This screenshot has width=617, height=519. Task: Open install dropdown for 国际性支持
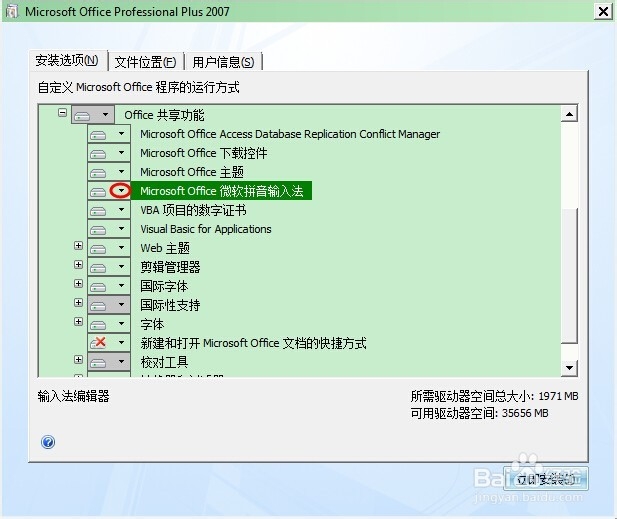tap(121, 305)
